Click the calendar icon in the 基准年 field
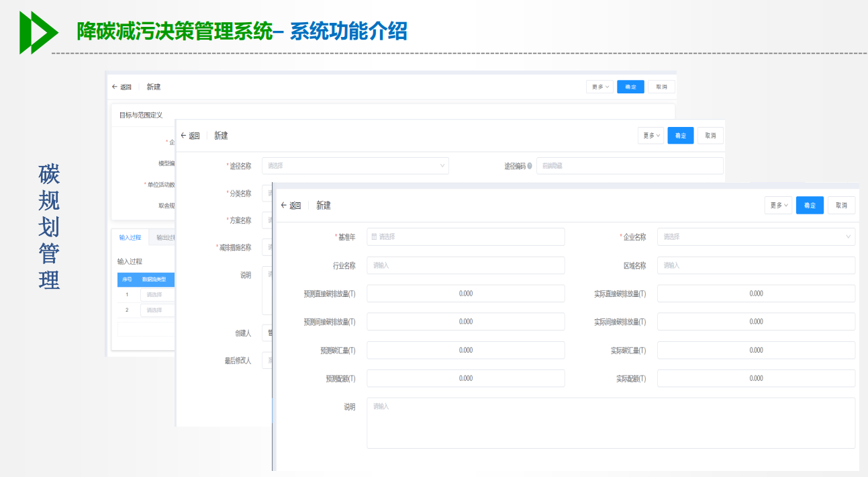The width and height of the screenshot is (868, 477). click(x=374, y=236)
